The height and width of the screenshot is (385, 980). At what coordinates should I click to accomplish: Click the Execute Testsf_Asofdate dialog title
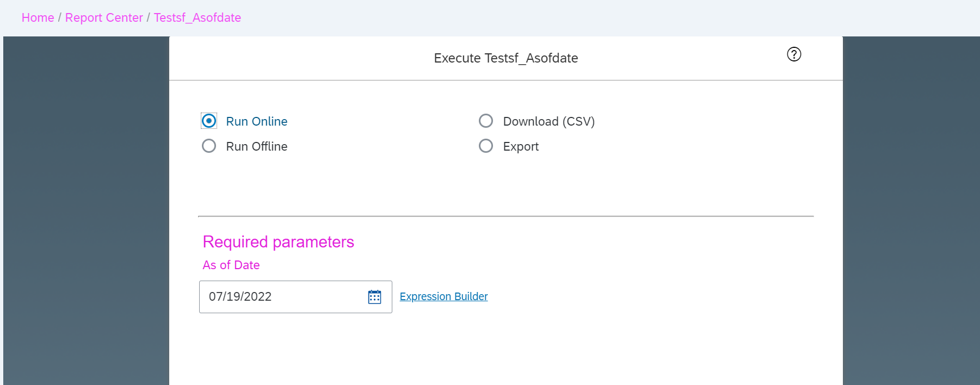tap(506, 58)
